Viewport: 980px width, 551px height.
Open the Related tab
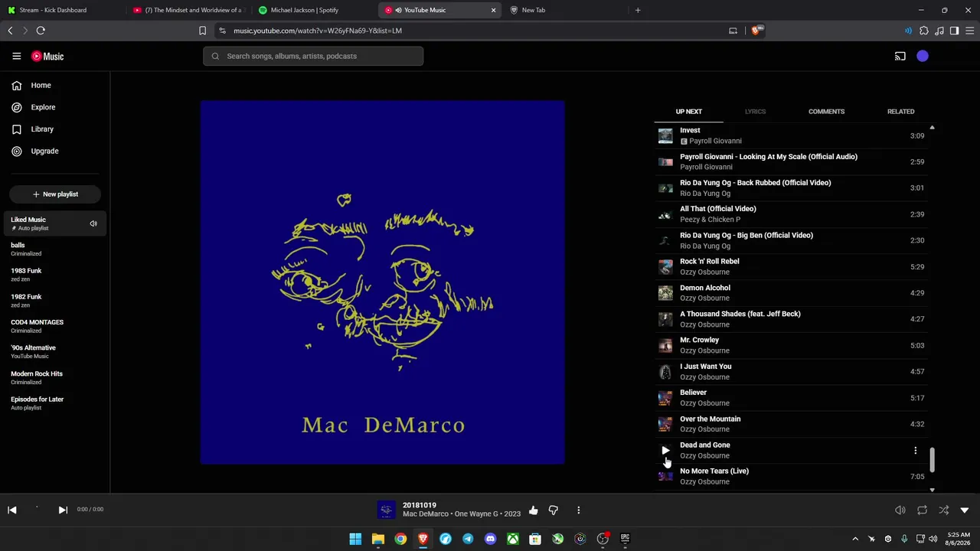(x=900, y=112)
